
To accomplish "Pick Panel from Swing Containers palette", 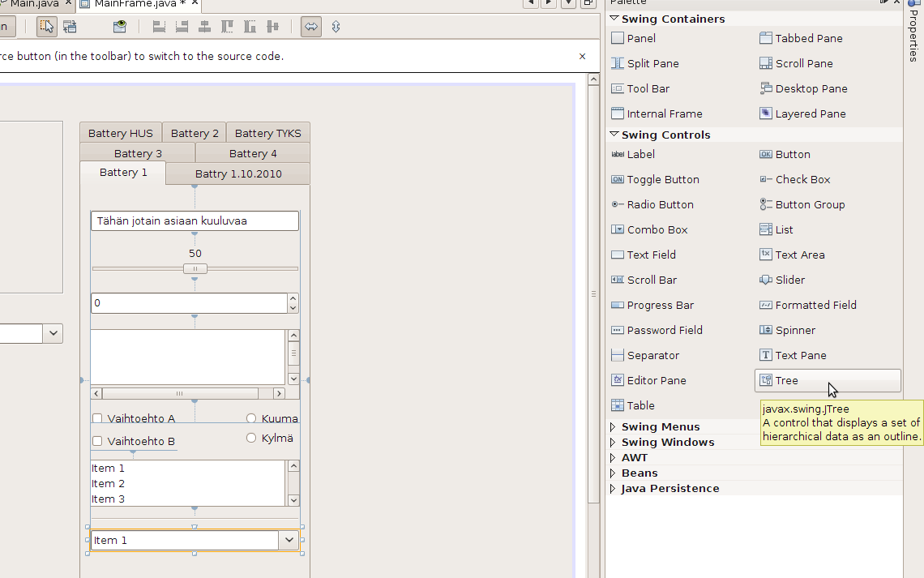I will pos(634,38).
